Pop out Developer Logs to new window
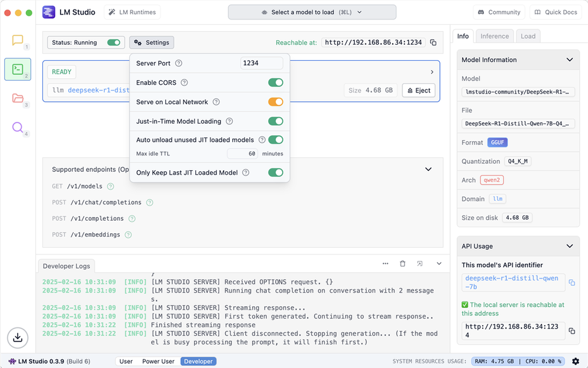The height and width of the screenshot is (368, 588). [x=420, y=264]
